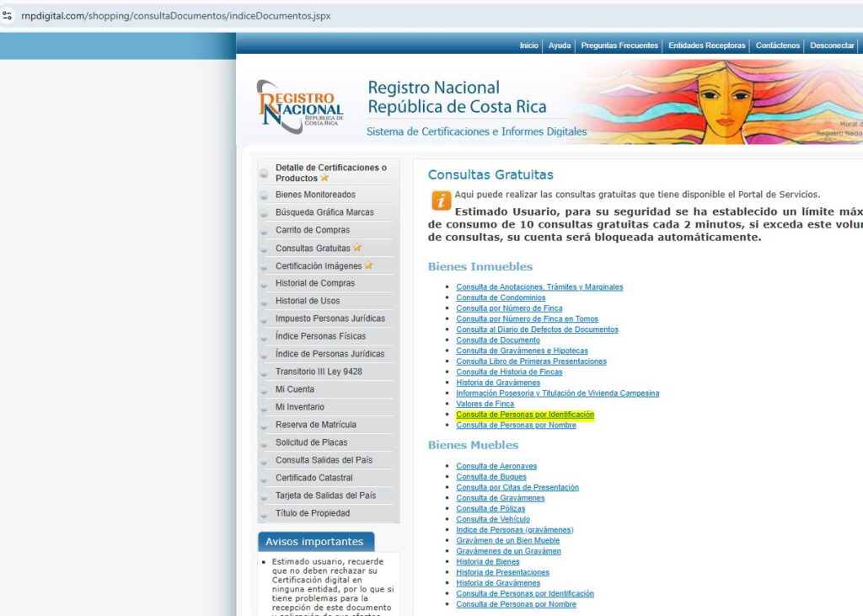Screen dimensions: 863x616
Task: Select Consultas Gratuitas in sidebar
Action: pyautogui.click(x=313, y=249)
